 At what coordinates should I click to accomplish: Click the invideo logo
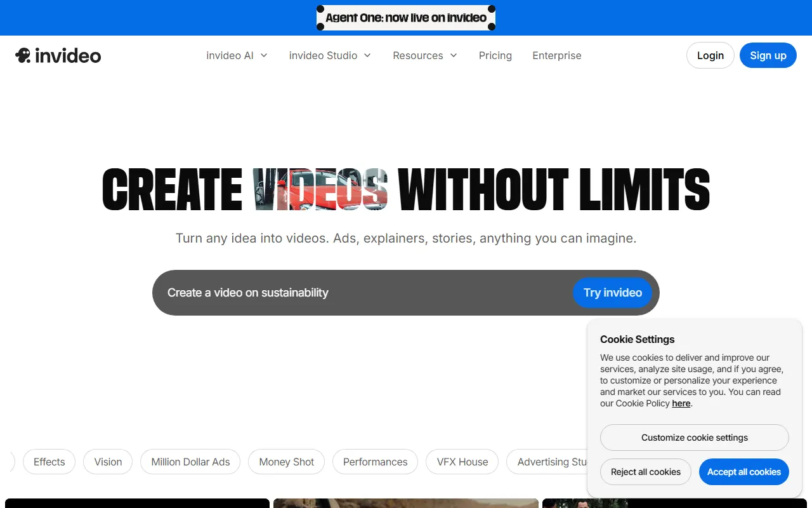pyautogui.click(x=58, y=56)
